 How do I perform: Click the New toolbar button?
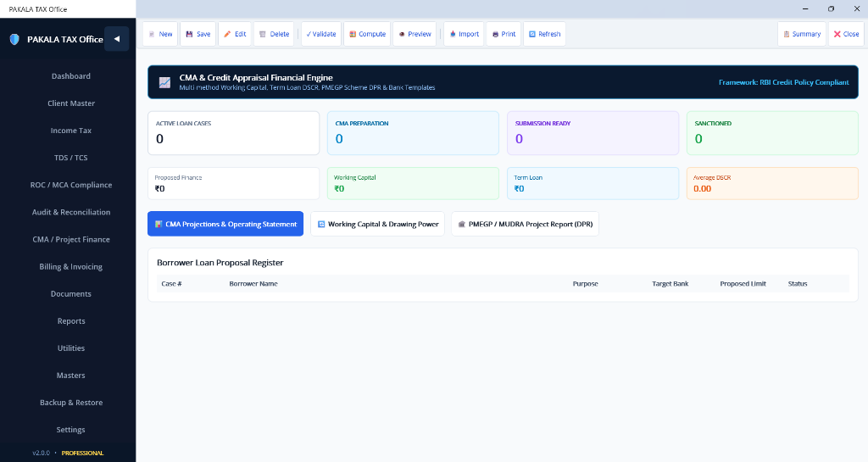[160, 34]
